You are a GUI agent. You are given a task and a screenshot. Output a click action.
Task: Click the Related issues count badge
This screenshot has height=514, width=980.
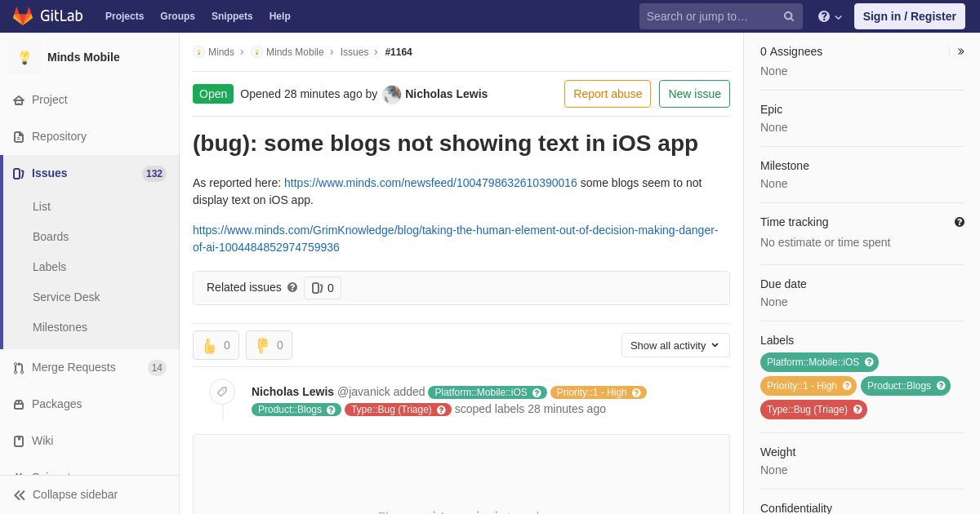323,288
